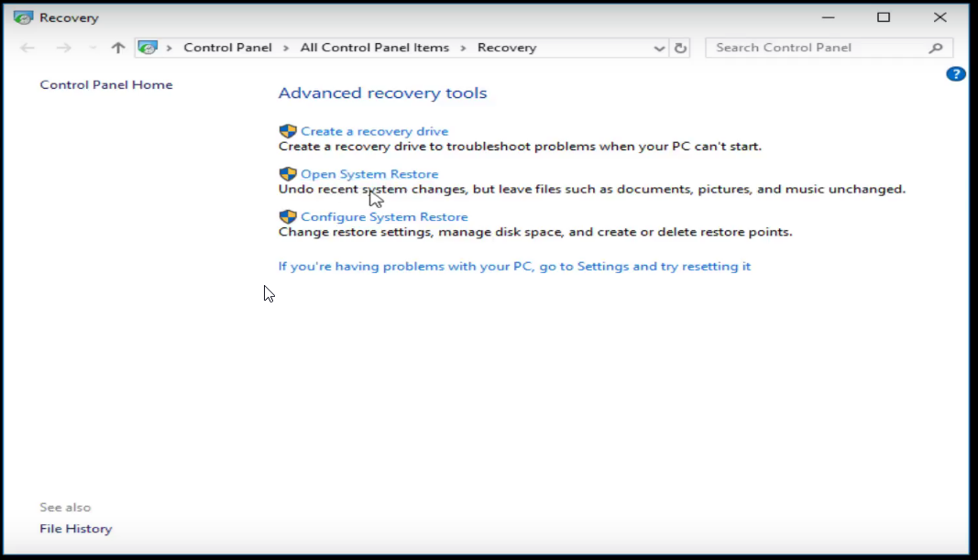
Task: Refresh the Recovery page
Action: click(680, 48)
